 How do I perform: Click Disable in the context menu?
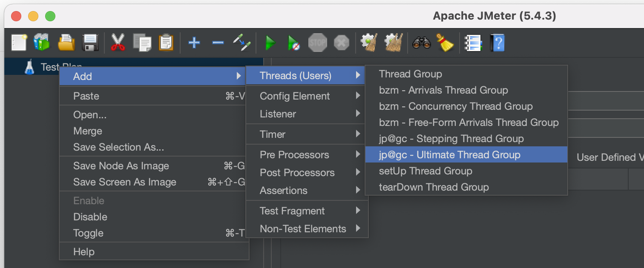click(153, 217)
